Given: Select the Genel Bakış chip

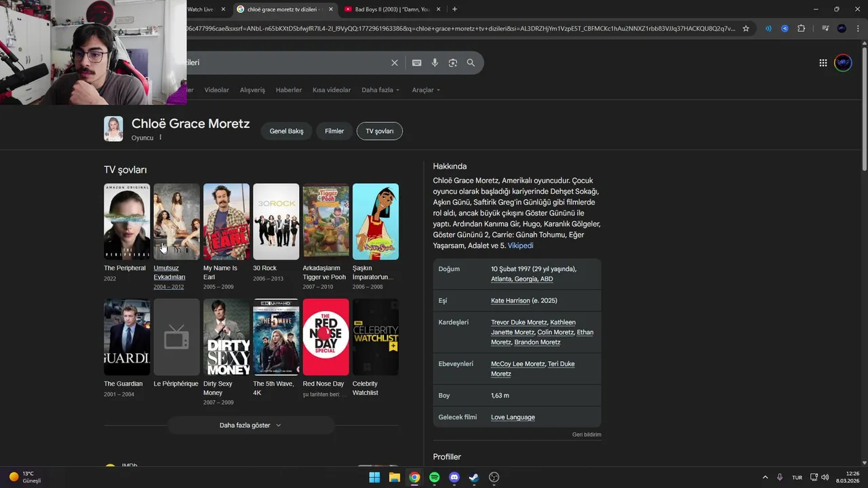Looking at the screenshot, I should [287, 131].
